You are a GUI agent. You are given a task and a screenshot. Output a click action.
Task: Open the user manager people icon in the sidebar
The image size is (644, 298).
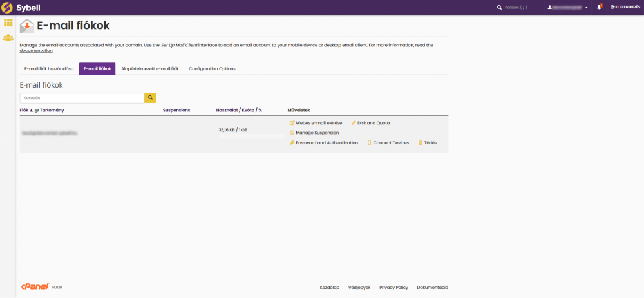(8, 37)
